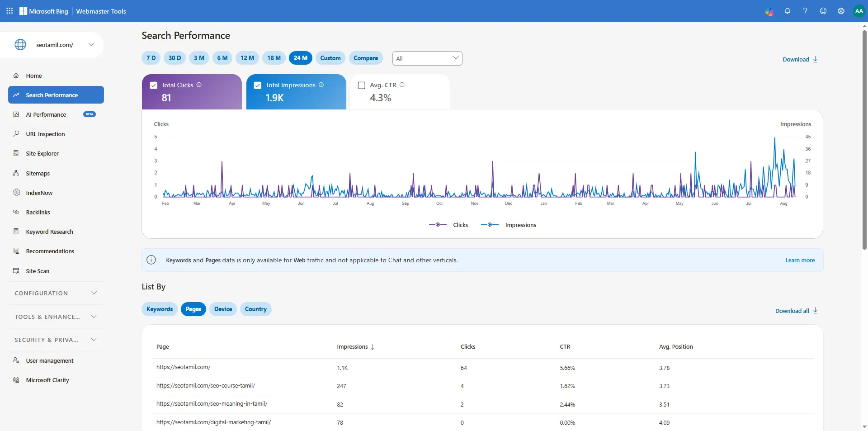Open settings gear icon in header

[841, 11]
